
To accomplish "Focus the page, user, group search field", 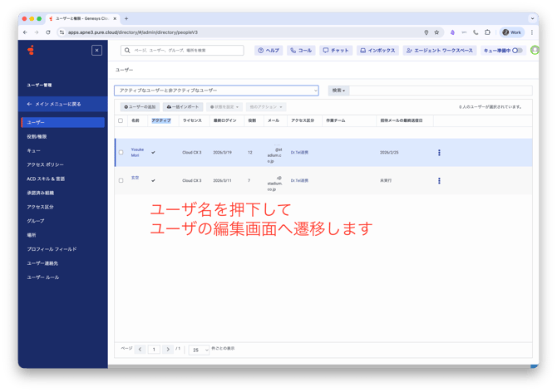I will tap(182, 51).
